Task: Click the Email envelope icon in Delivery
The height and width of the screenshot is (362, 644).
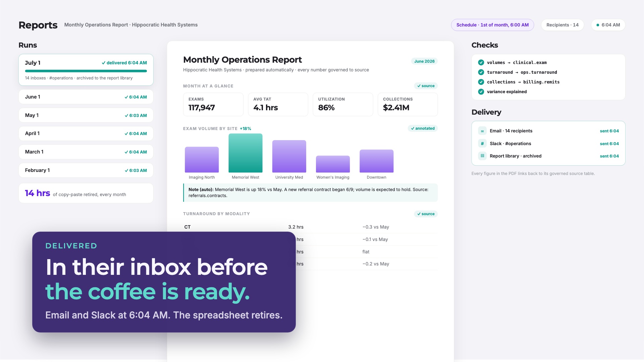Action: [482, 131]
